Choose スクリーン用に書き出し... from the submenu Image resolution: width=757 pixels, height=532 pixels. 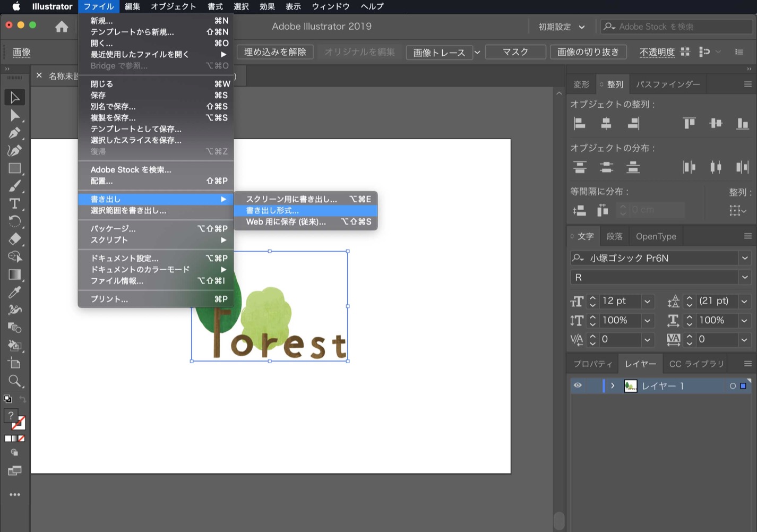coord(306,199)
